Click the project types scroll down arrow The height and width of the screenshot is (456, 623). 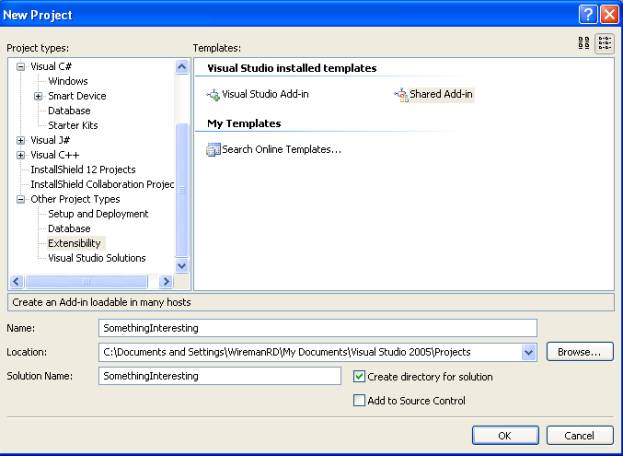point(182,266)
